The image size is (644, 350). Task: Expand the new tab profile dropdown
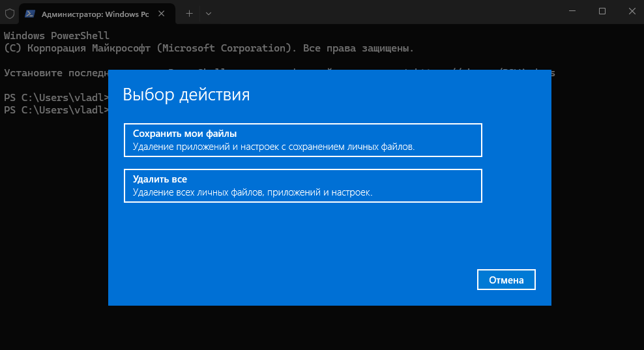pos(208,14)
